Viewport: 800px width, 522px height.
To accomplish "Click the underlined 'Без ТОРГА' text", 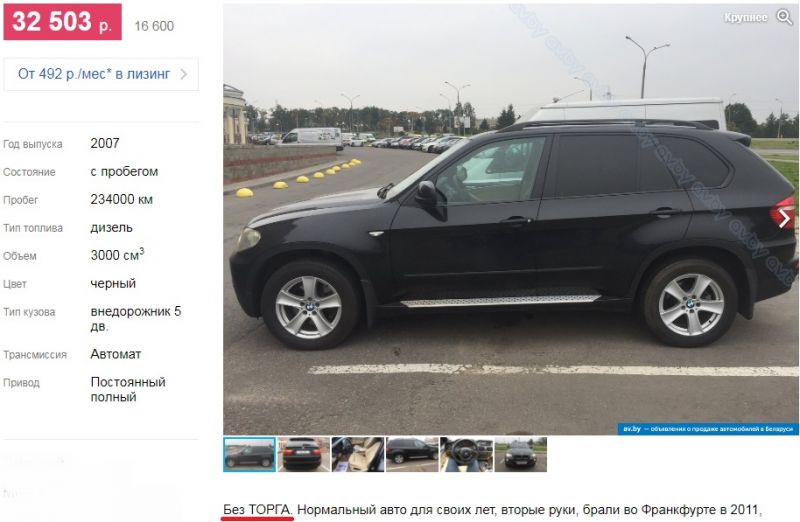I will 257,509.
